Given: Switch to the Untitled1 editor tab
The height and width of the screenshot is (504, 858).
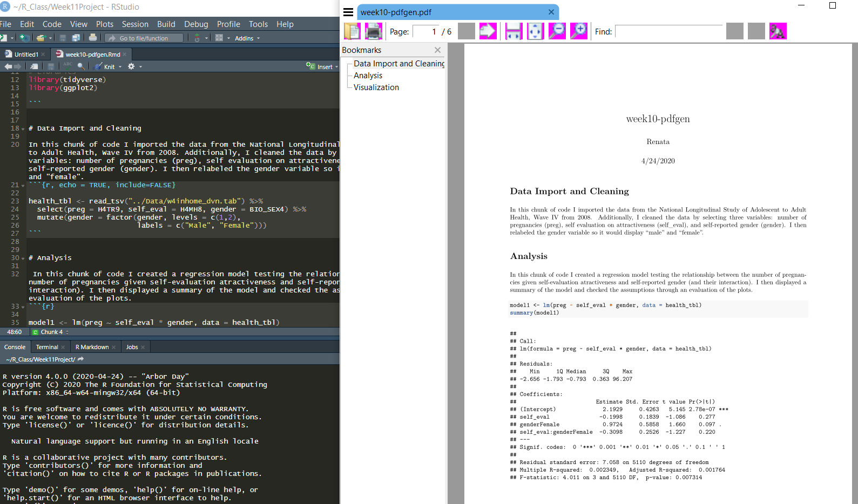Looking at the screenshot, I should 26,55.
